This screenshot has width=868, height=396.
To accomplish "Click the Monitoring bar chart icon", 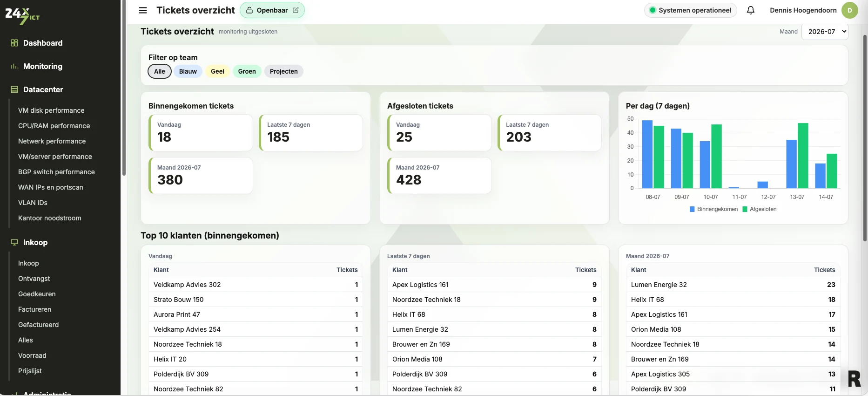I will 14,66.
